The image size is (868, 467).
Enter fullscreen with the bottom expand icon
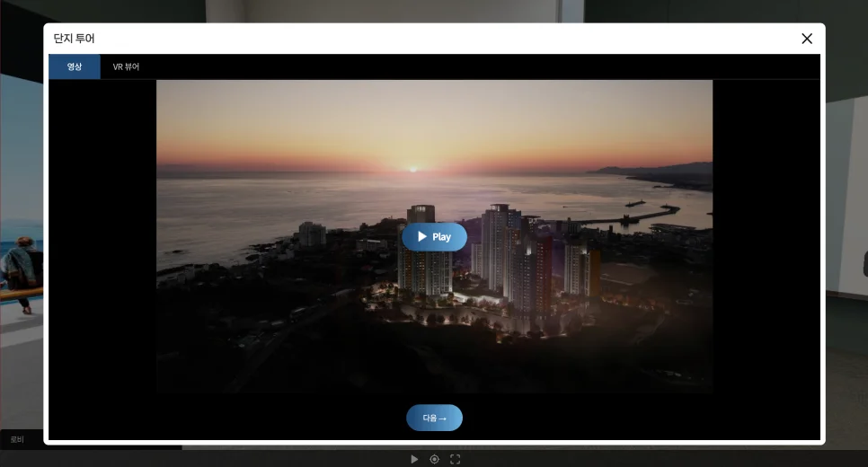(455, 459)
